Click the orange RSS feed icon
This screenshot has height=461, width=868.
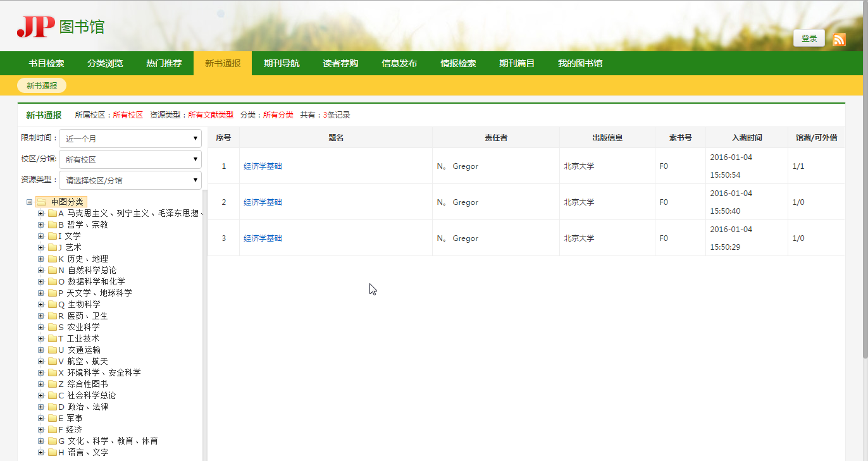click(x=839, y=39)
